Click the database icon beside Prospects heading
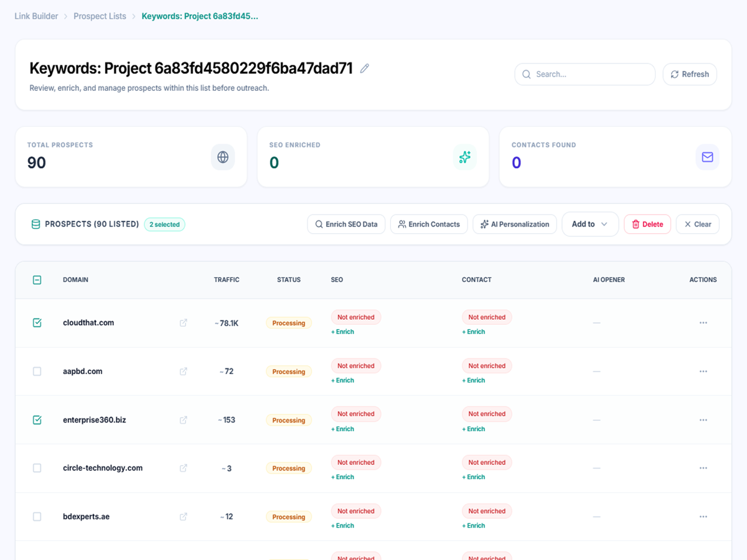 36,224
